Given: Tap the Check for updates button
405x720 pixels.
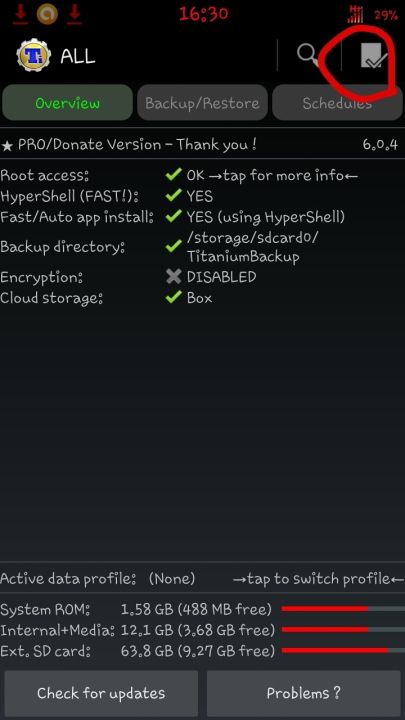Looking at the screenshot, I should tap(101, 693).
